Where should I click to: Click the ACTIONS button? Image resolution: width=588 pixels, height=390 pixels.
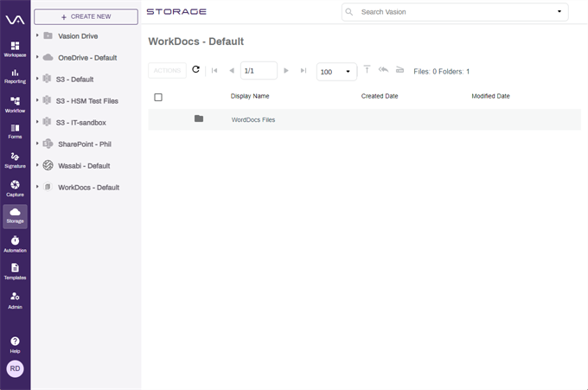click(x=167, y=71)
